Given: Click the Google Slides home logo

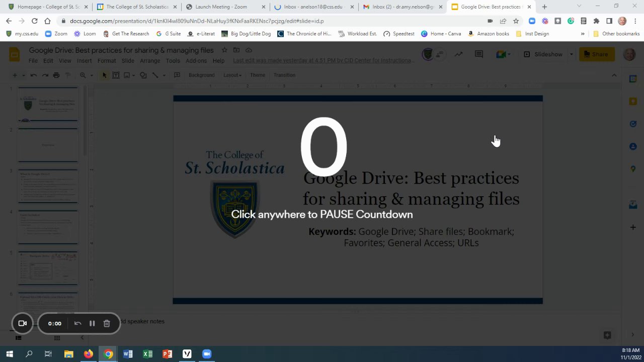Looking at the screenshot, I should point(15,54).
